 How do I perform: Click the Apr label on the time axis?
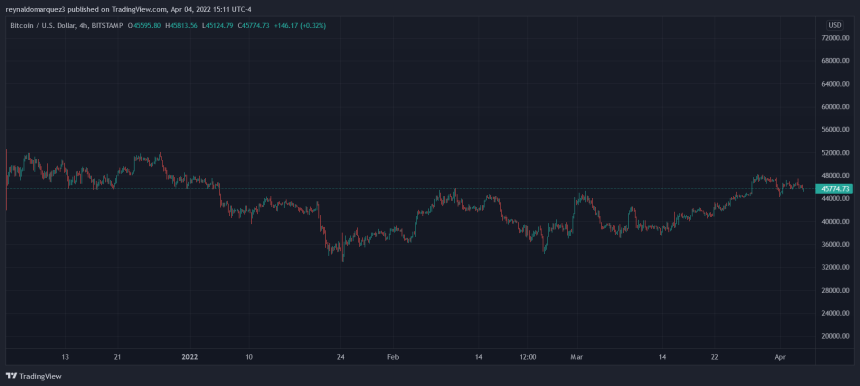(x=780, y=357)
